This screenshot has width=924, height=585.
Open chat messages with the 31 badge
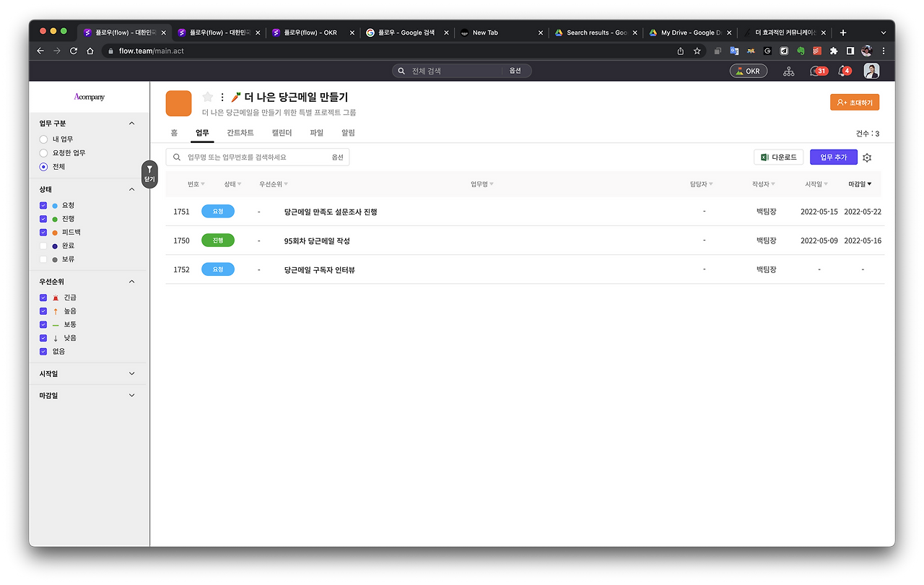819,71
